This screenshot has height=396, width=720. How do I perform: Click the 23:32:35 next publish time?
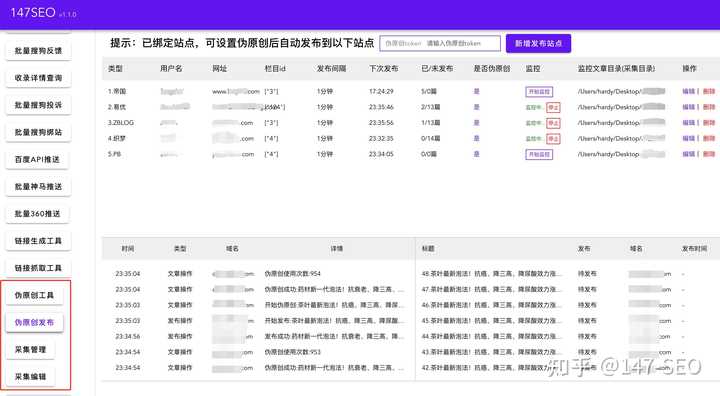[381, 138]
